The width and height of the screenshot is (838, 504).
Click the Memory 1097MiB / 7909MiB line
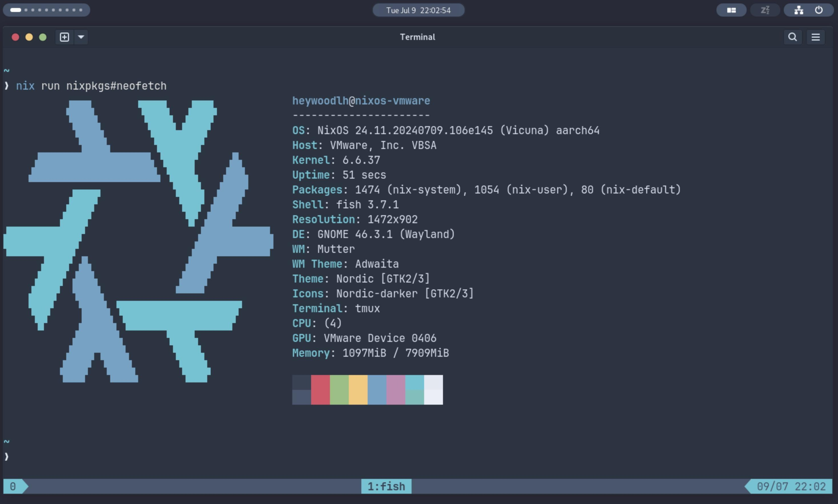tap(371, 353)
